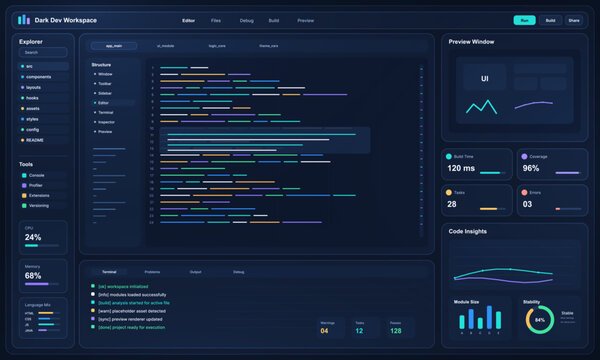Switch to the Output panel tab
This screenshot has width=600, height=360.
(195, 272)
